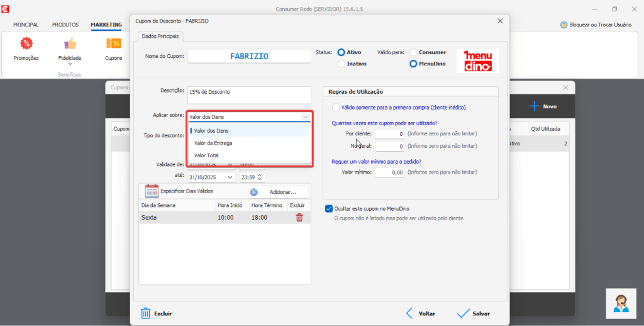This screenshot has width=644, height=326.
Task: Open the support agent chat icon
Action: point(621,304)
